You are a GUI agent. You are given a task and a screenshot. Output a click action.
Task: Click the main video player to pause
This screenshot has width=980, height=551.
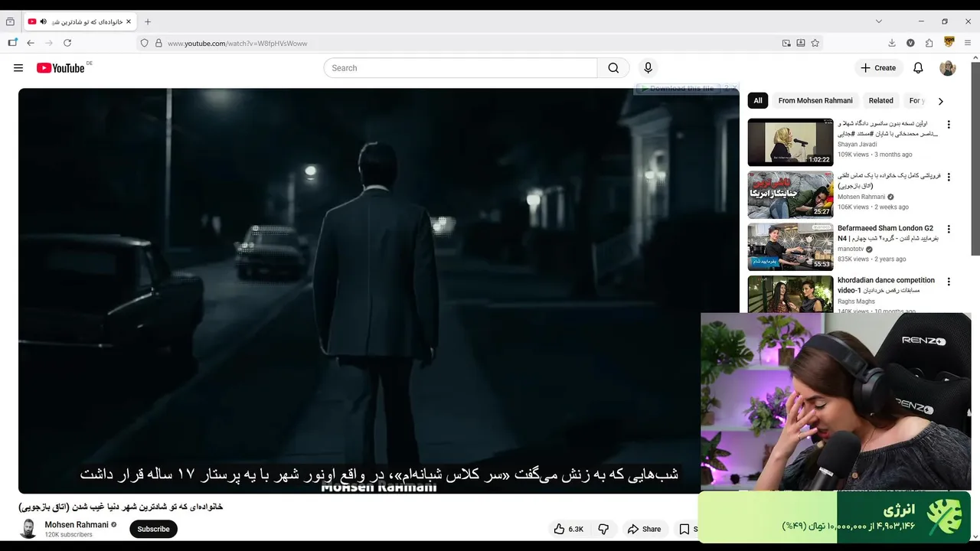click(378, 291)
